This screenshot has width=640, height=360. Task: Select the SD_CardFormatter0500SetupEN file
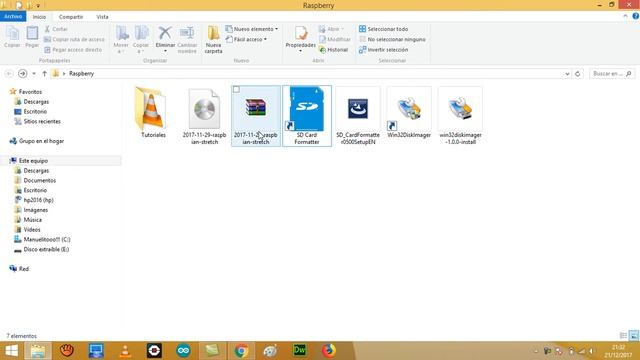pyautogui.click(x=358, y=116)
